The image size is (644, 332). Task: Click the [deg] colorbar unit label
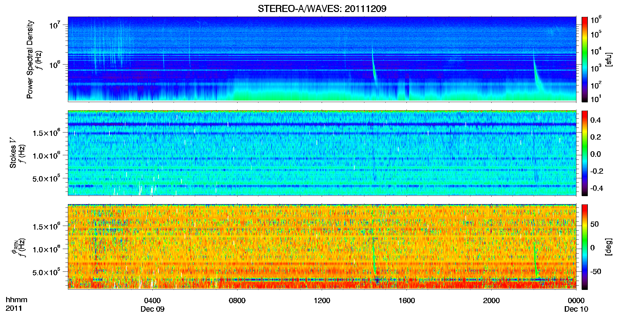[x=609, y=247]
